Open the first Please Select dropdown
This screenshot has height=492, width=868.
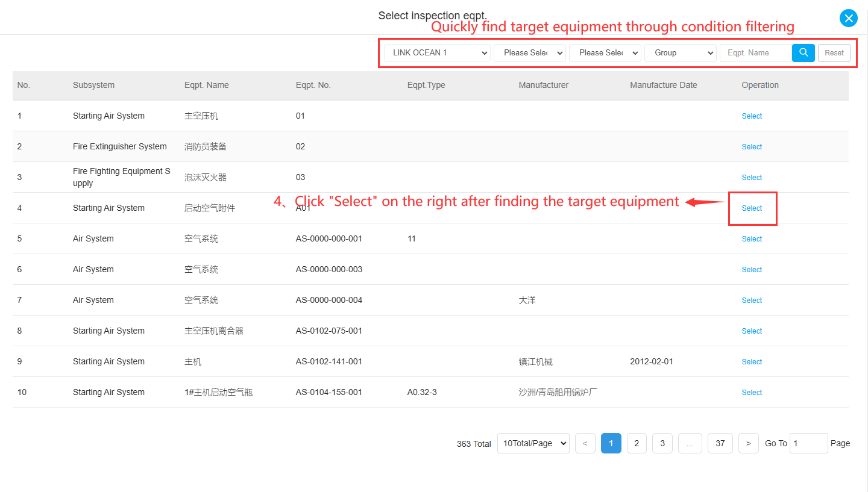530,53
